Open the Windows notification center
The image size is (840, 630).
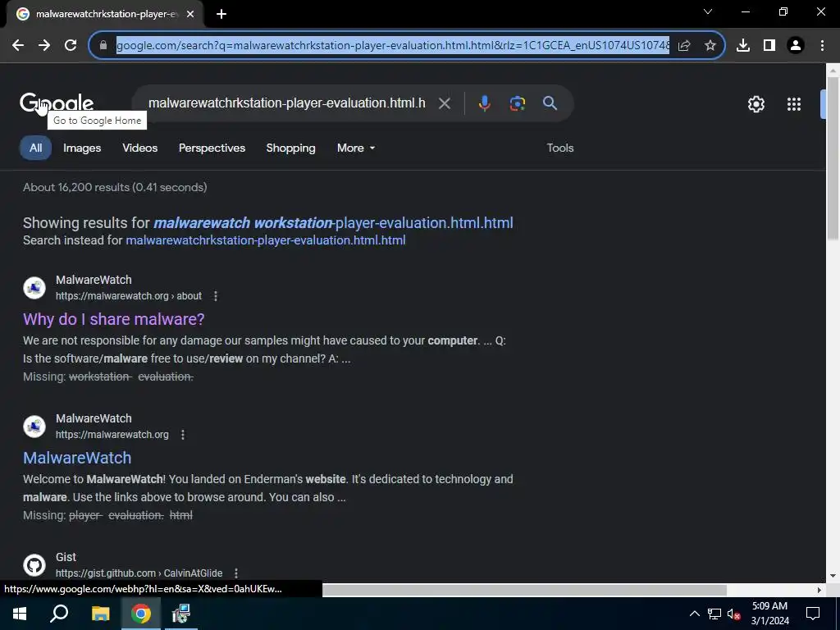pyautogui.click(x=813, y=614)
